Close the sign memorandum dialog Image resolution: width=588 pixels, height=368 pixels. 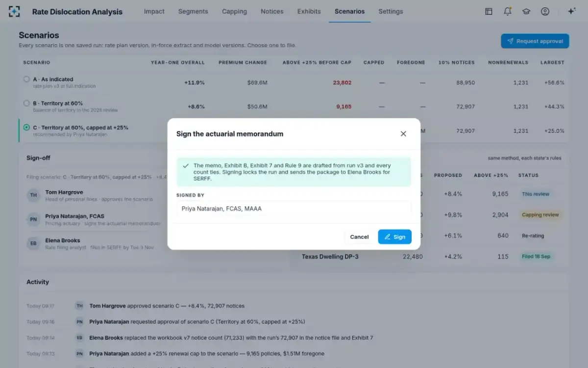[403, 133]
